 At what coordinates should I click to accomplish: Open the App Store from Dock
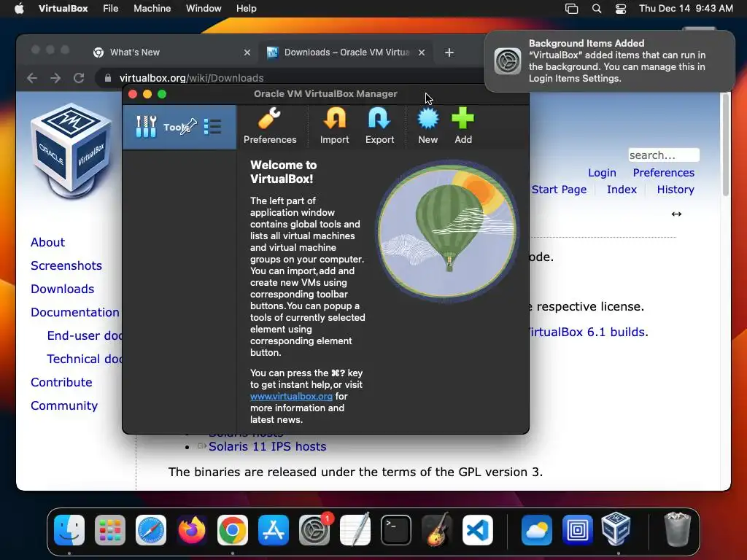(274, 530)
